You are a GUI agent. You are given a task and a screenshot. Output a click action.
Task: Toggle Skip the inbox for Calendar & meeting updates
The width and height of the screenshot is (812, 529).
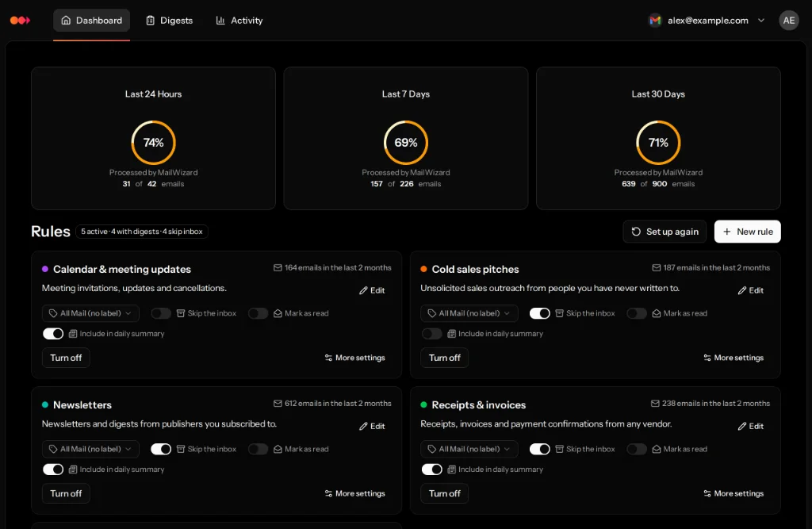(x=161, y=313)
